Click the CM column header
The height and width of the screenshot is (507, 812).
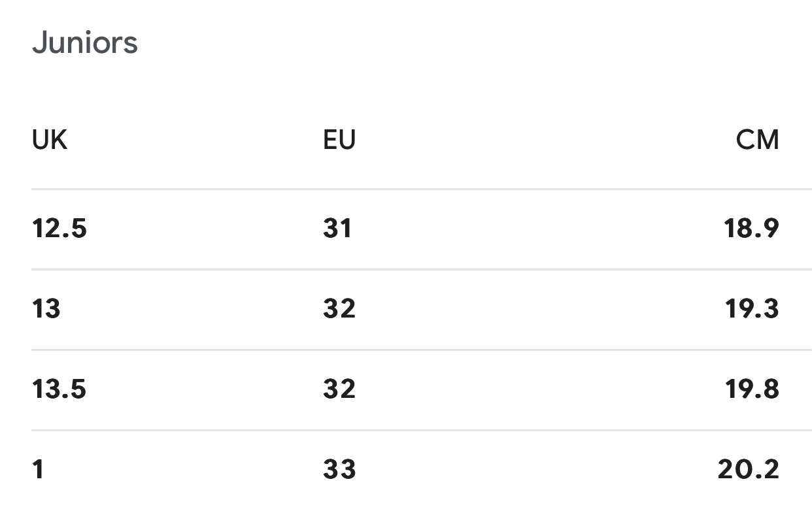[x=757, y=140]
